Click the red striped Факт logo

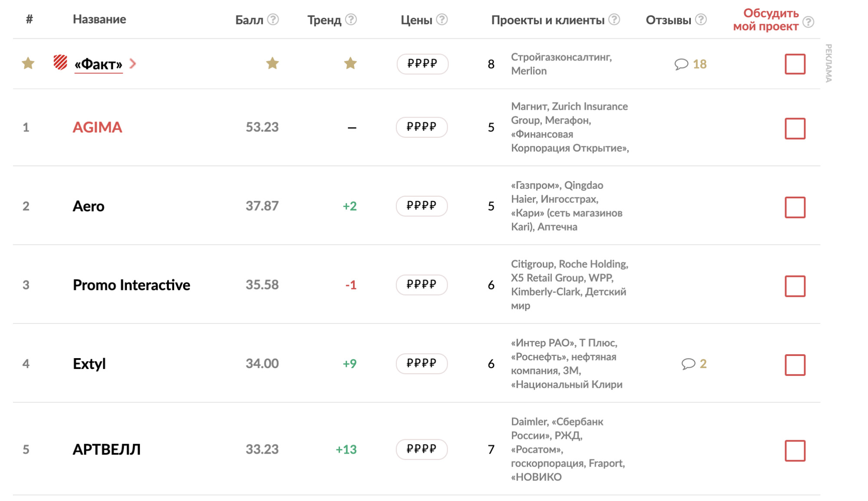[x=60, y=62]
